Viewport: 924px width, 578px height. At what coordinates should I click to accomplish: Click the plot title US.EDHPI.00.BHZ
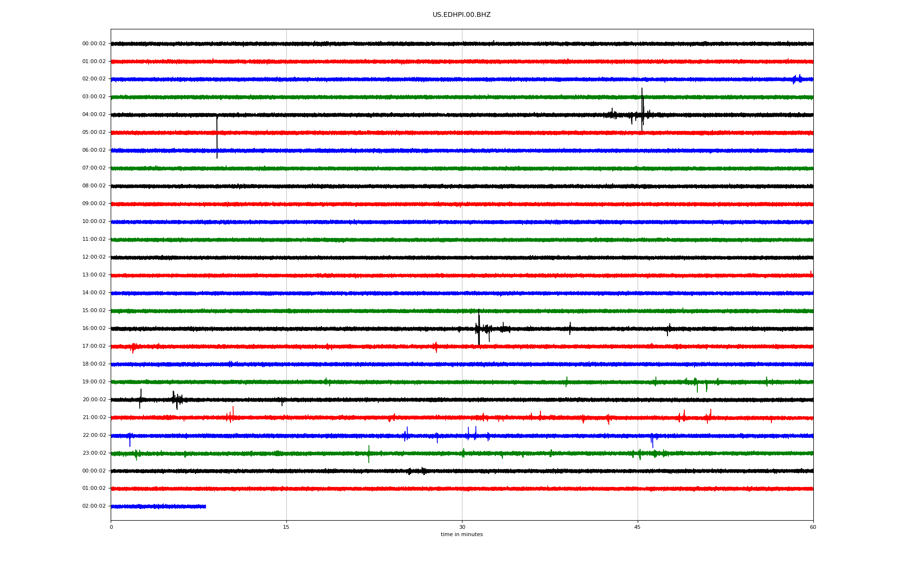point(462,15)
